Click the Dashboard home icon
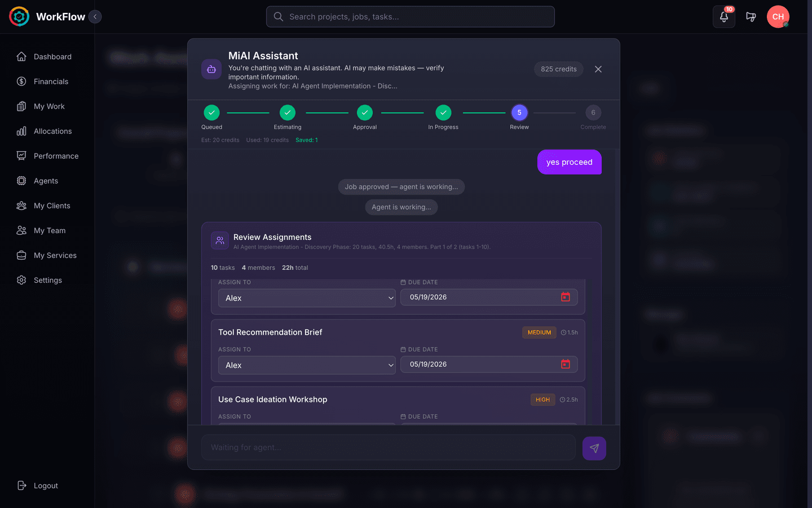 (21, 56)
